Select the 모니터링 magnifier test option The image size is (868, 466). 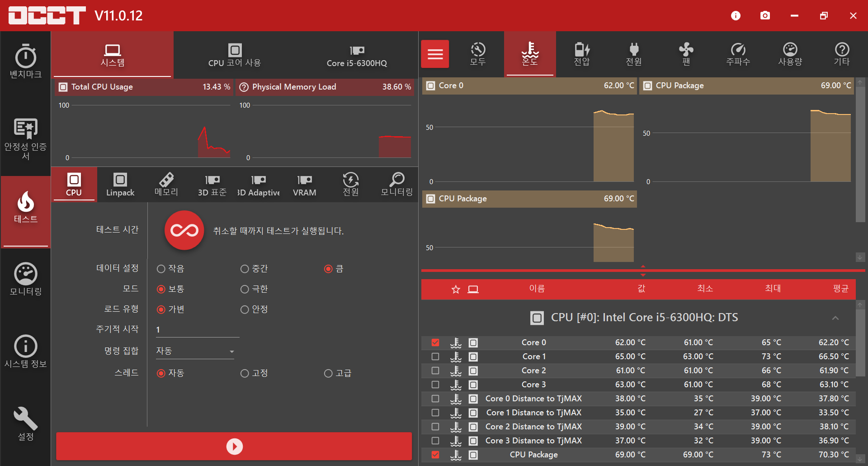(x=397, y=185)
